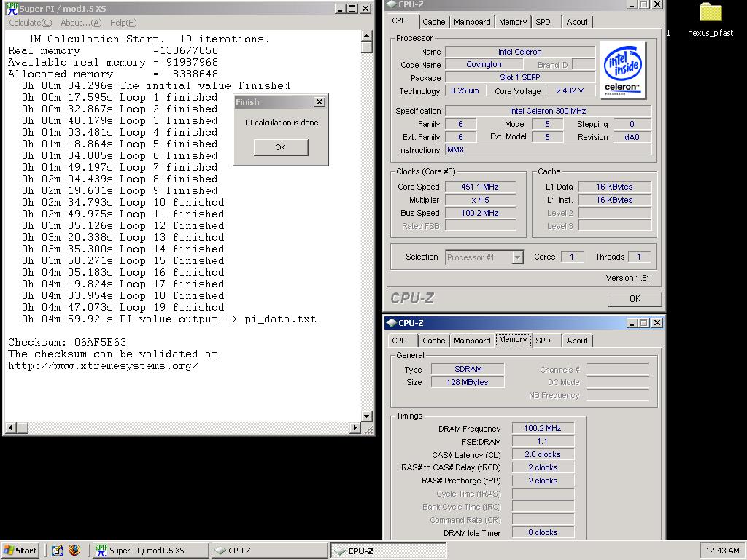Switch to SPD tab in upper CPU-Z

coord(543,22)
